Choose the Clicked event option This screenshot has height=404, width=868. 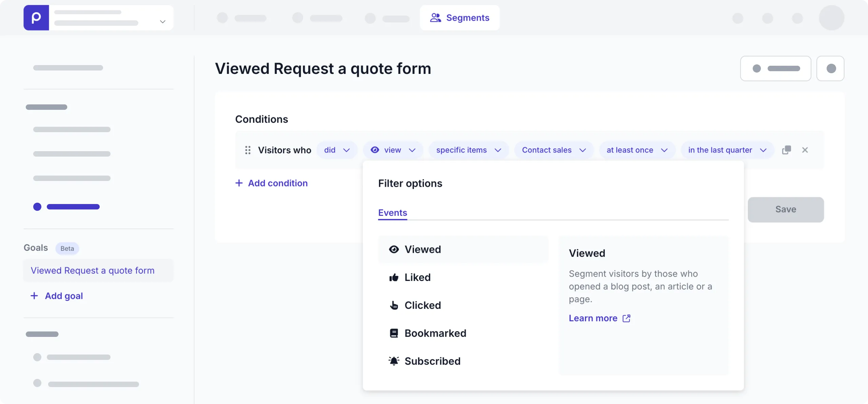pyautogui.click(x=422, y=305)
